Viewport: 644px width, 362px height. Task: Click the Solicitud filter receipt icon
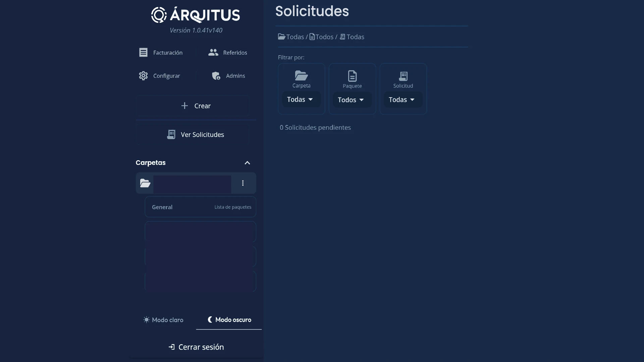[x=403, y=76]
